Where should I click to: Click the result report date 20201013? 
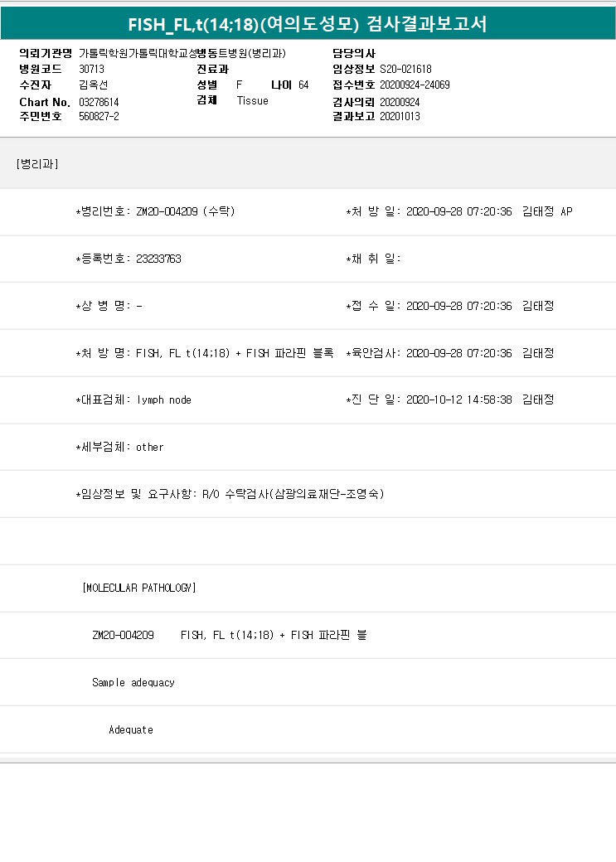click(400, 116)
